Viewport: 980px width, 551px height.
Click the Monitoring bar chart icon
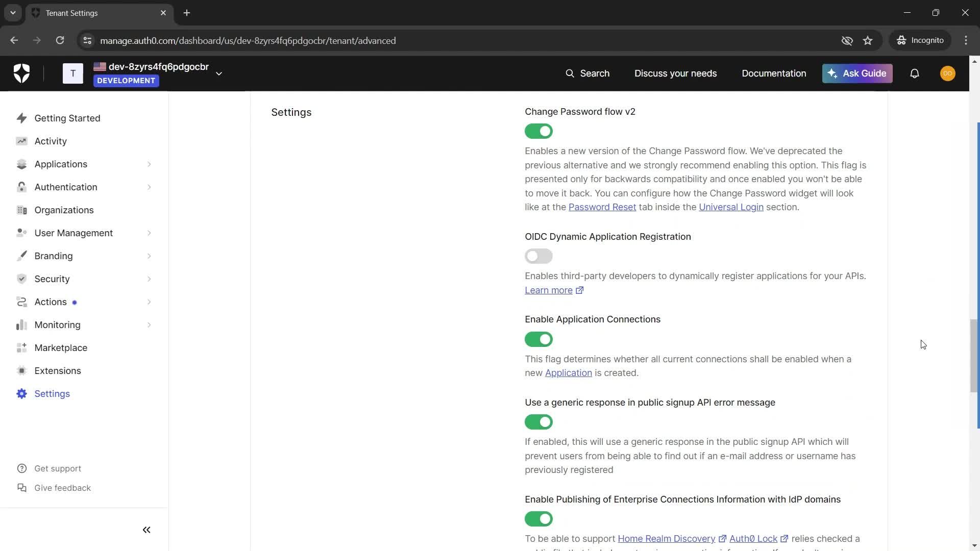coord(21,325)
